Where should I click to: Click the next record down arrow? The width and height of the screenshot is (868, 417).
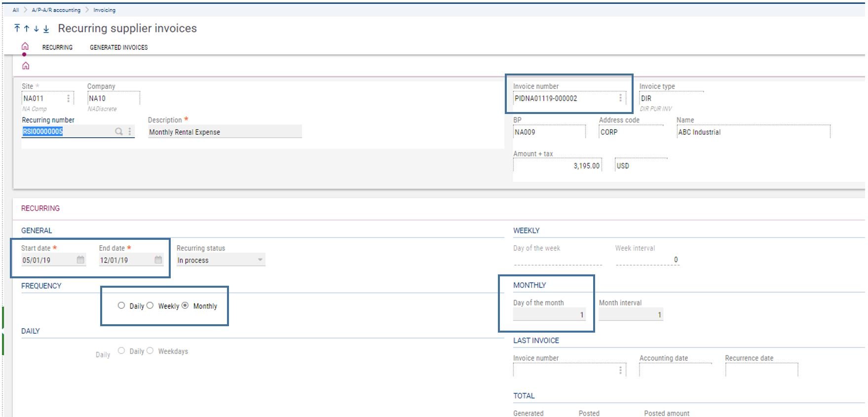tap(36, 29)
